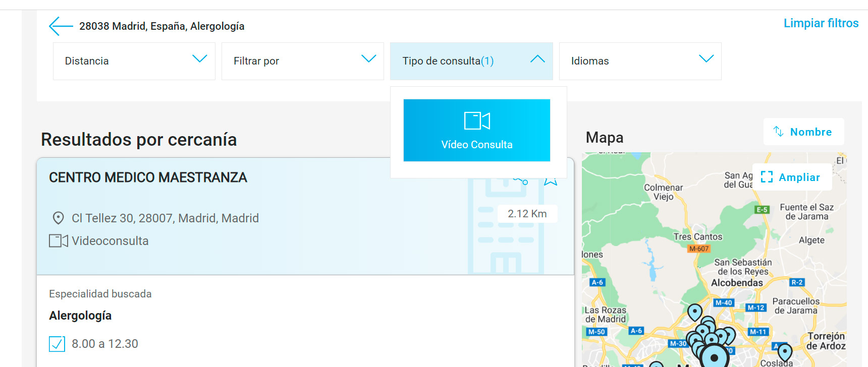Open the CENTRO MEDICO MAESTRANZA result title
The image size is (868, 367).
tap(148, 177)
